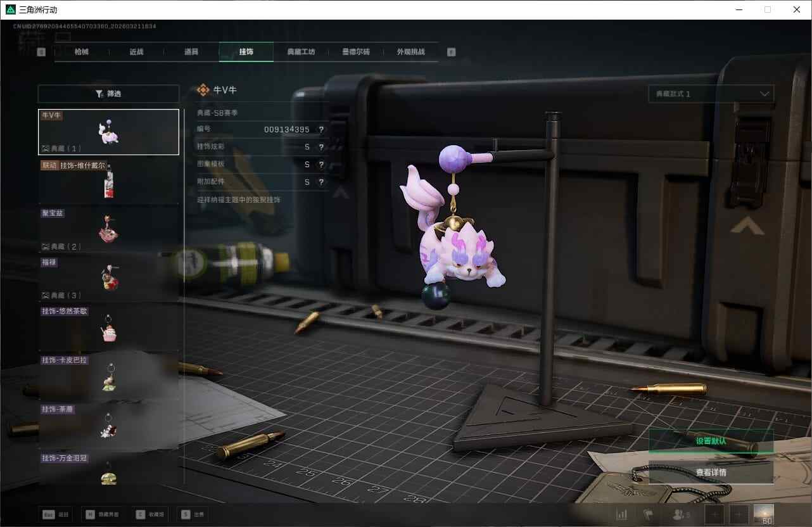Click the help icon for 附加配件
This screenshot has width=812, height=527.
coord(321,182)
